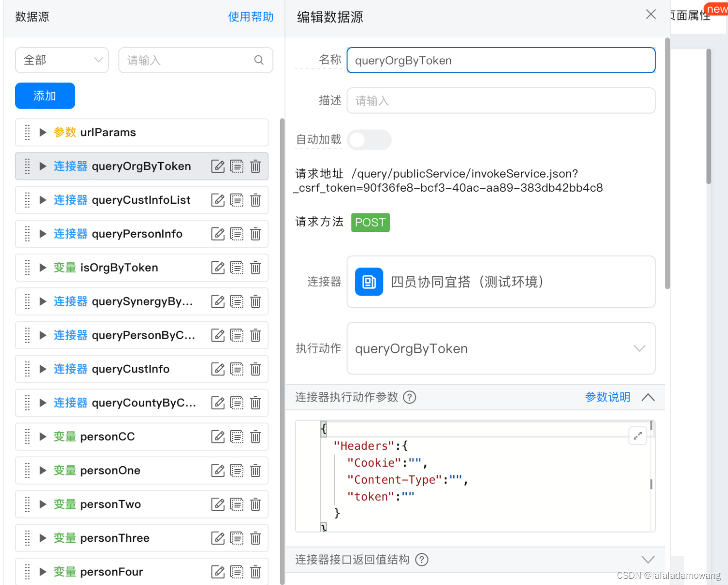Screen dimensions: 728x585
Task: Grab the drag handle of urlParams row
Action: [27, 132]
